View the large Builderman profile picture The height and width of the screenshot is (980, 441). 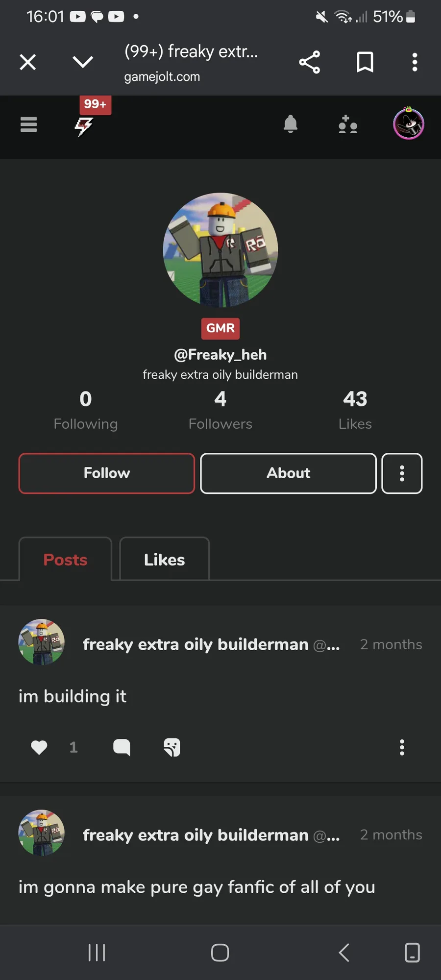pyautogui.click(x=220, y=250)
